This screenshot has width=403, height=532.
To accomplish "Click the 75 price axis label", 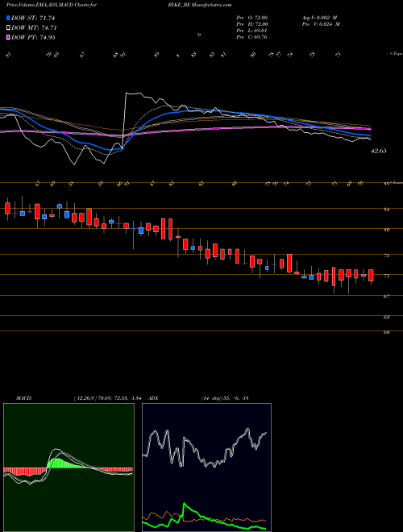I will coord(386,256).
